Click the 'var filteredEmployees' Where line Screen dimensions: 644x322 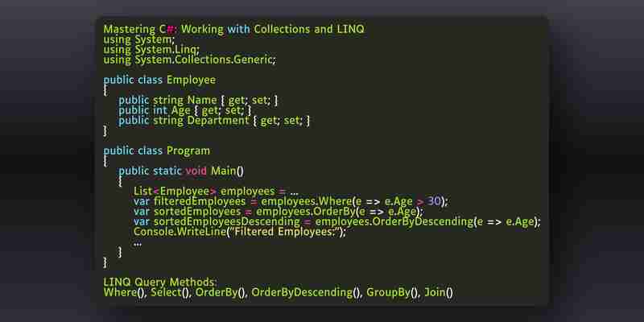tap(291, 202)
